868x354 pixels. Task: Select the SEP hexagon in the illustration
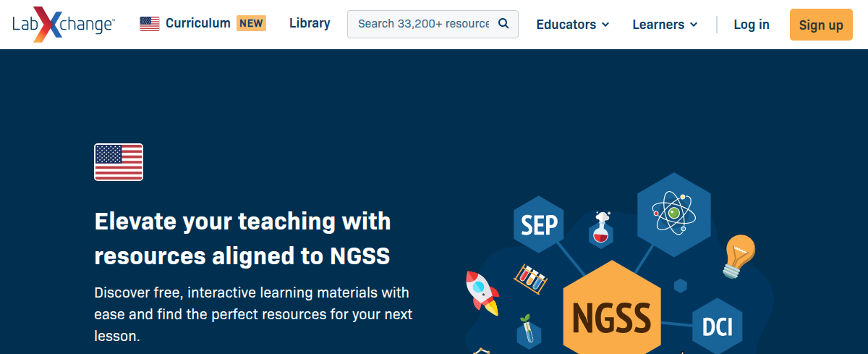[x=540, y=226]
